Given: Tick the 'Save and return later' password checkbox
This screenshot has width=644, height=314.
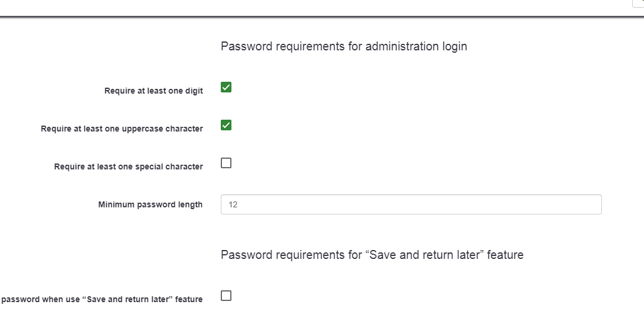Looking at the screenshot, I should [226, 296].
